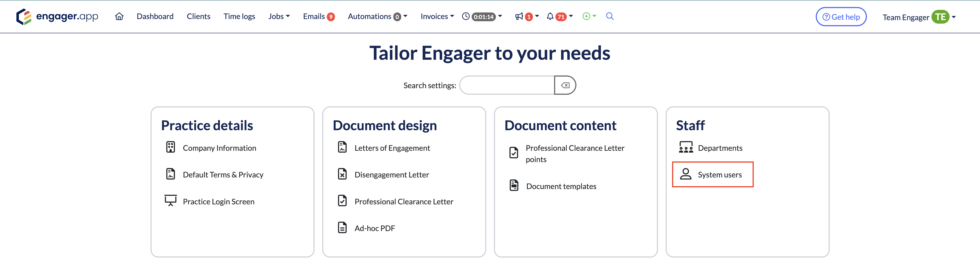Focus the Search settings input field

tap(507, 85)
